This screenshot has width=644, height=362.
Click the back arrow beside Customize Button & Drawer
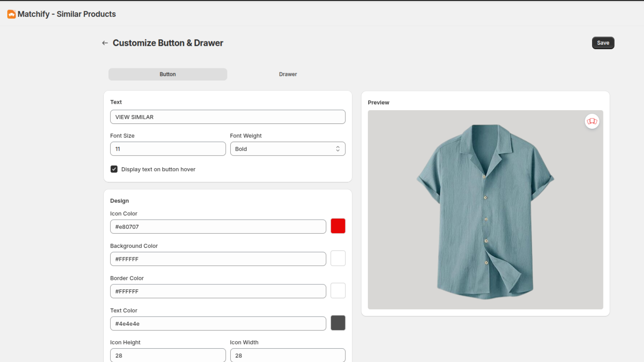pyautogui.click(x=105, y=43)
